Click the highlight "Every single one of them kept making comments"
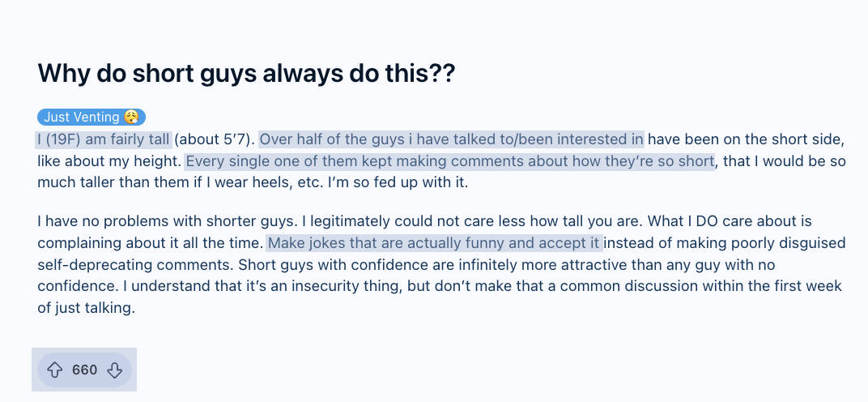The image size is (868, 402). click(355, 161)
